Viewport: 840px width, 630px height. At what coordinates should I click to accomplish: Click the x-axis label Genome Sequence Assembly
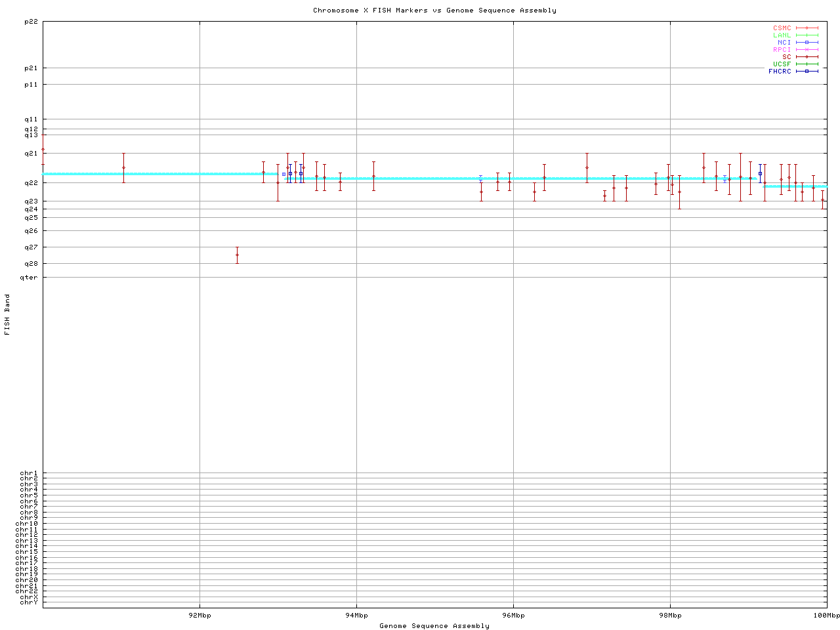click(434, 626)
